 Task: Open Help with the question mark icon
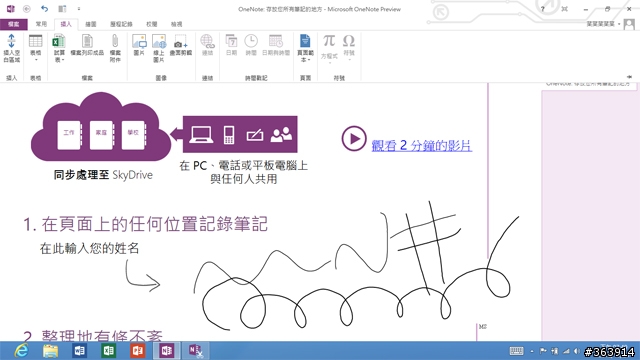(542, 9)
